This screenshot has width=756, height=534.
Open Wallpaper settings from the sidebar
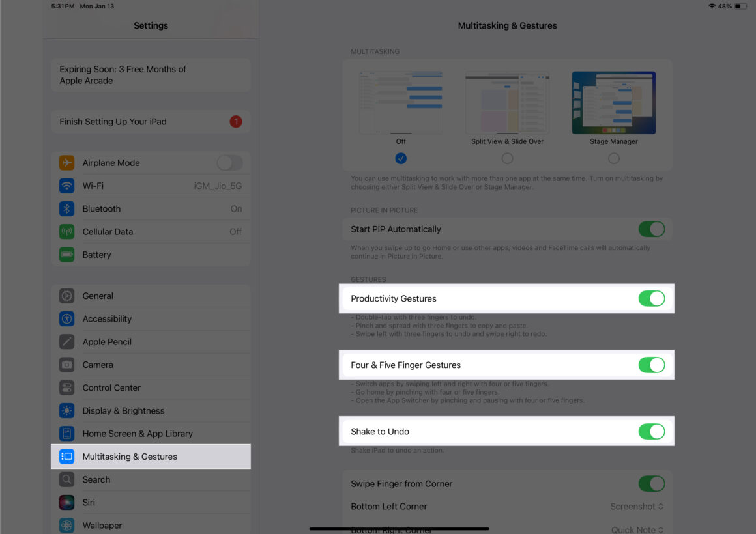[x=66, y=525]
